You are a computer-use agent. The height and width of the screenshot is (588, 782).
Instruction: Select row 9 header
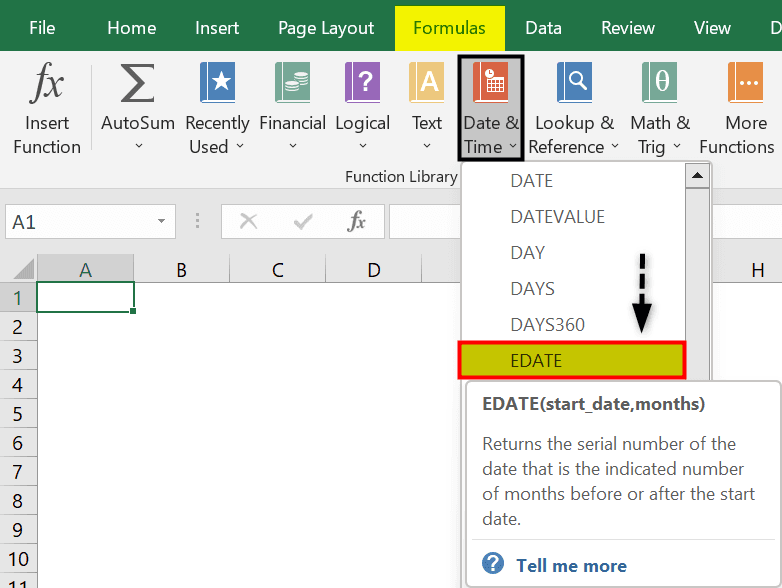[x=18, y=529]
